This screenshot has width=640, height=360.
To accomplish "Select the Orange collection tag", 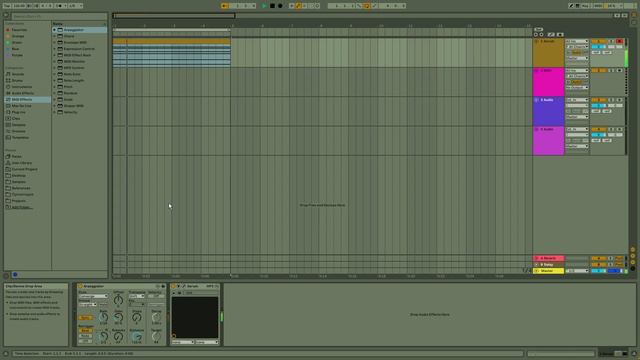I will tap(18, 36).
